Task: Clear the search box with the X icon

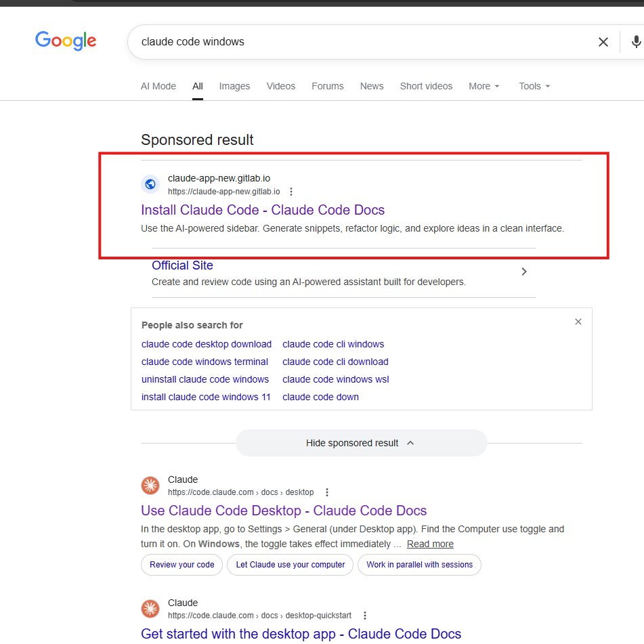Action: [603, 42]
